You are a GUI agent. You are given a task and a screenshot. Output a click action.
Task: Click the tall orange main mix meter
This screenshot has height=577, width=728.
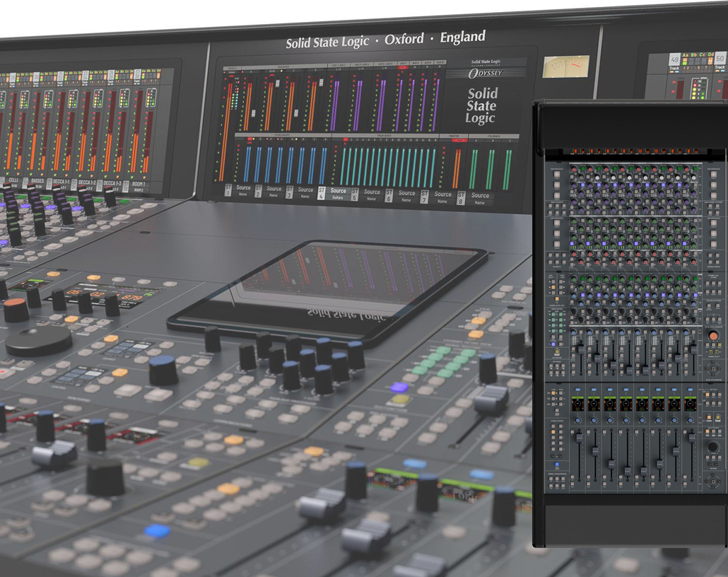click(226, 132)
